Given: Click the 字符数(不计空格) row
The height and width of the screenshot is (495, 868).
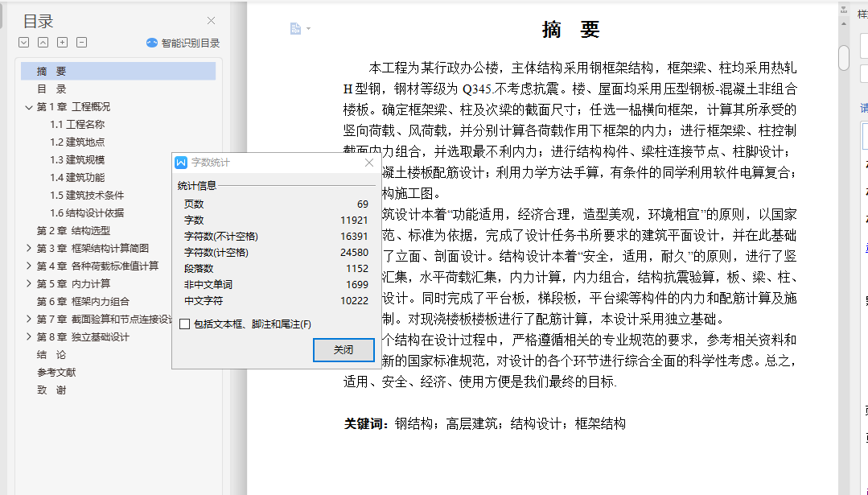Looking at the screenshot, I should point(276,237).
